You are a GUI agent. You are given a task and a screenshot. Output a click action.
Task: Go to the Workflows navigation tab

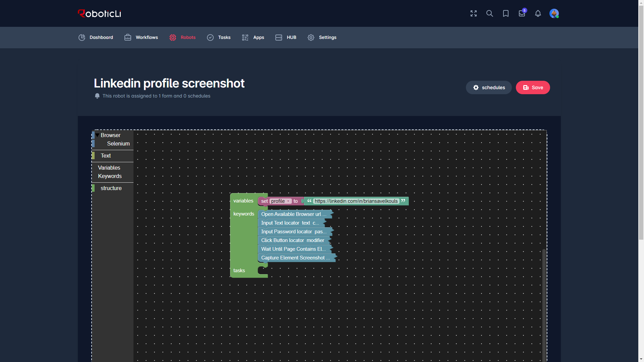click(x=141, y=38)
